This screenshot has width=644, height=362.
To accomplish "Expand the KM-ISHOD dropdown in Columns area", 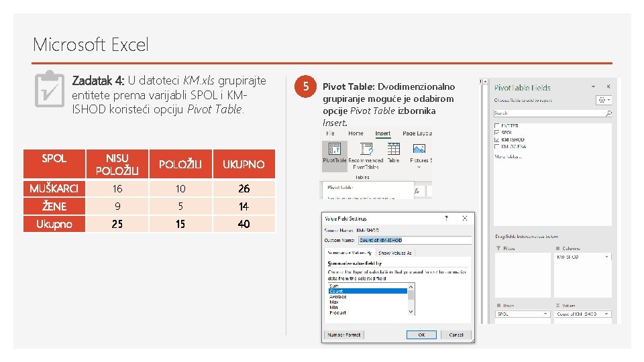I will (x=606, y=257).
